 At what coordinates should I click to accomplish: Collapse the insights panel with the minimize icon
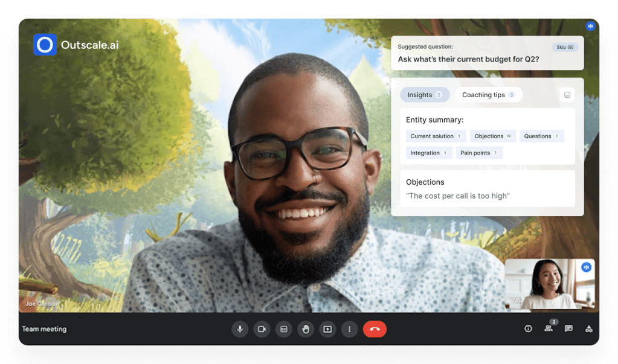pyautogui.click(x=567, y=95)
